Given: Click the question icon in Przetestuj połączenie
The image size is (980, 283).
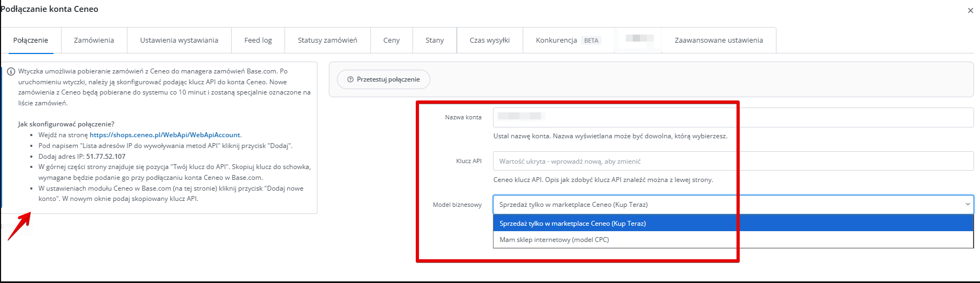Looking at the screenshot, I should (x=350, y=79).
